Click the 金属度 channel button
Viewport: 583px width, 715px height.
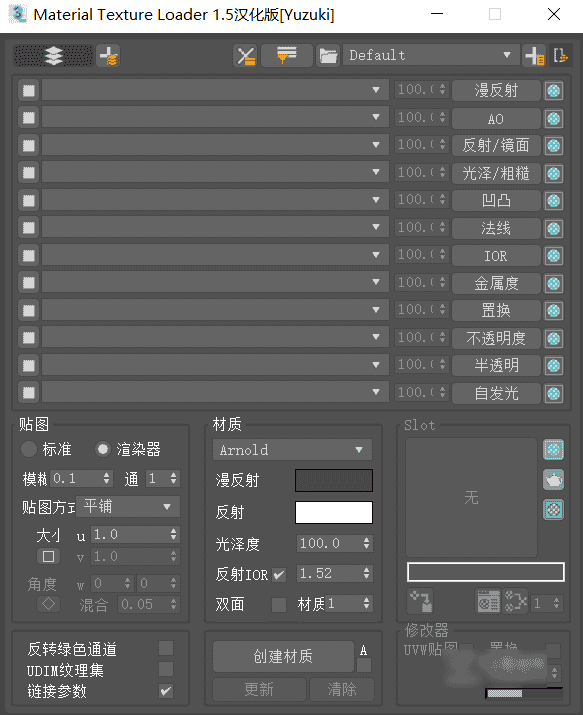tap(496, 283)
